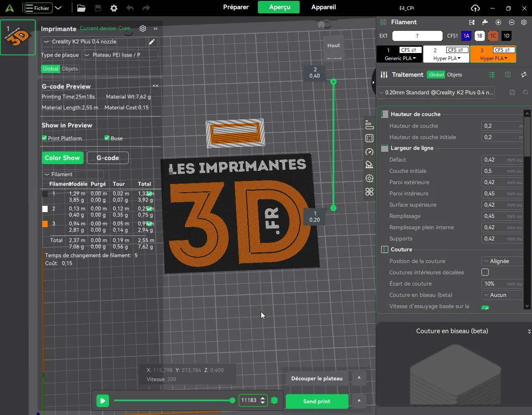The height and width of the screenshot is (415, 532).
Task: Edit the Creality K2 Plus printer preset
Action: click(x=152, y=42)
